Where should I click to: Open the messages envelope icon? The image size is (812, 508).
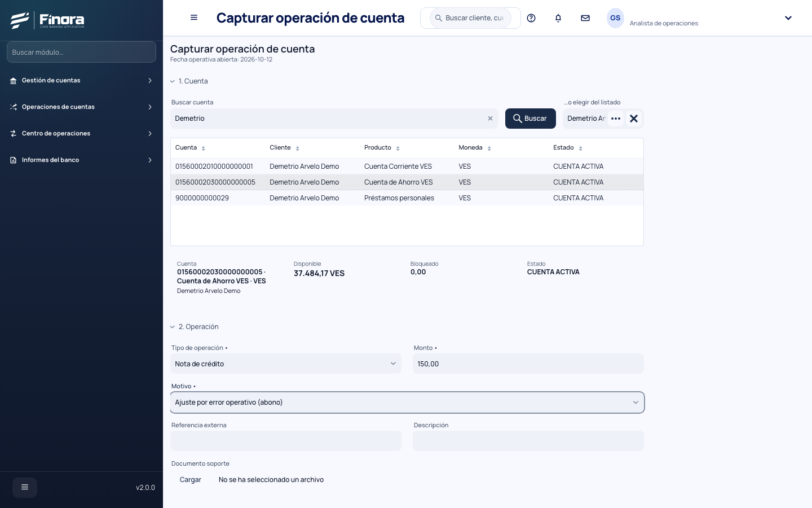click(x=585, y=18)
